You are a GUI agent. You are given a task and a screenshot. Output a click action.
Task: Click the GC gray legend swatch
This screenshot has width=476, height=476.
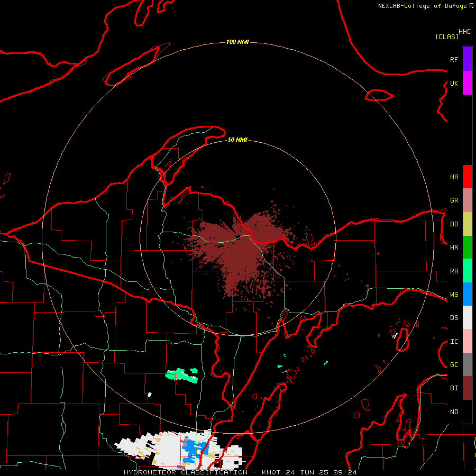click(467, 364)
